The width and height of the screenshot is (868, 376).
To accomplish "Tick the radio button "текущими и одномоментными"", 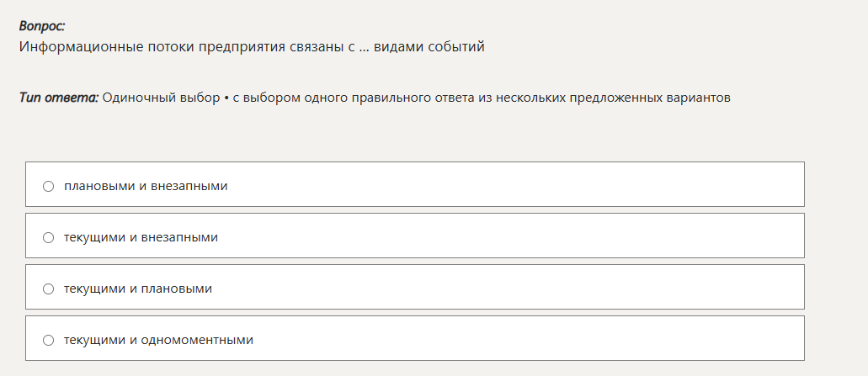I will coord(49,341).
